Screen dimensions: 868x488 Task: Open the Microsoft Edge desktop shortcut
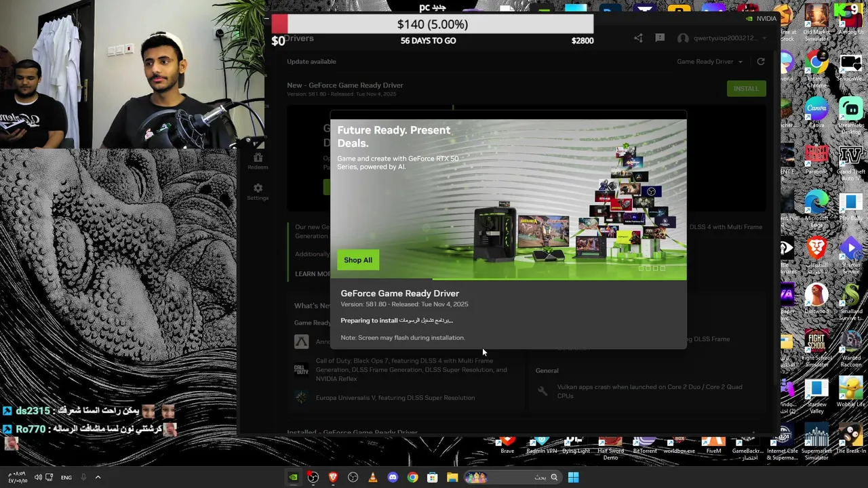pos(816,209)
